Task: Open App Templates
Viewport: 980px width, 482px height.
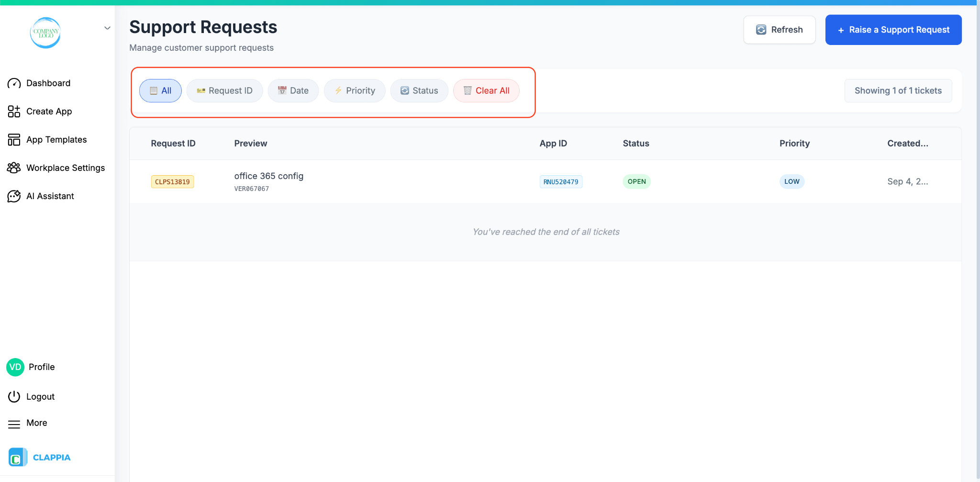Action: pos(57,140)
